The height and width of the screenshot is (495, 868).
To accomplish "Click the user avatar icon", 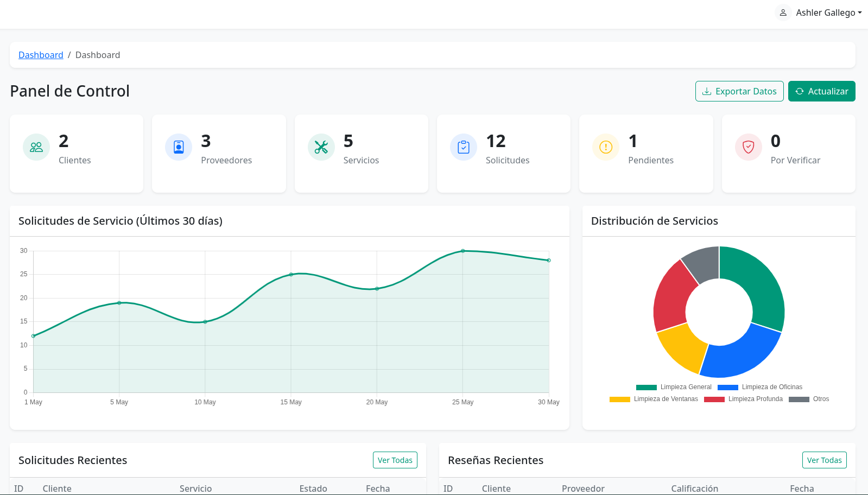I will [783, 12].
